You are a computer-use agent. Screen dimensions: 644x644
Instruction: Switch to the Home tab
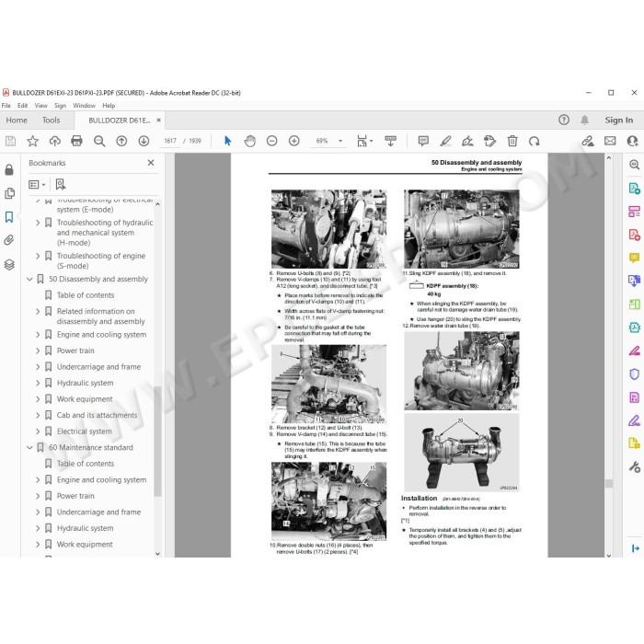(x=17, y=120)
